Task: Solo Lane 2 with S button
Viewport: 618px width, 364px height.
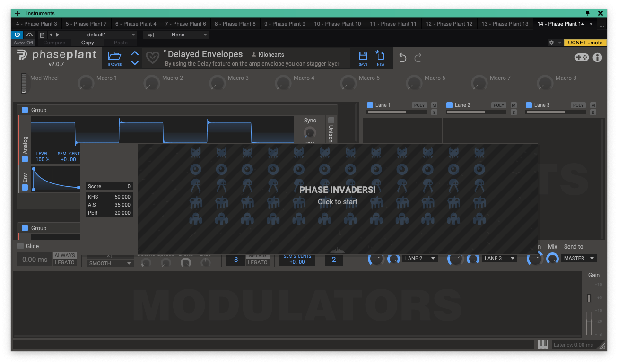Action: point(514,112)
